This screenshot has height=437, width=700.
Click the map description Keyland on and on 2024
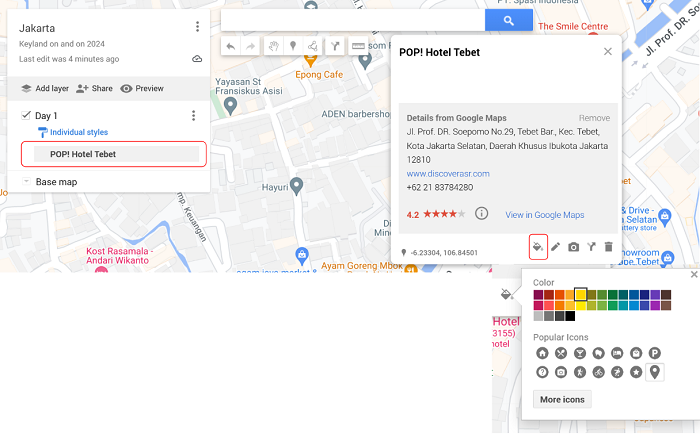(x=62, y=44)
